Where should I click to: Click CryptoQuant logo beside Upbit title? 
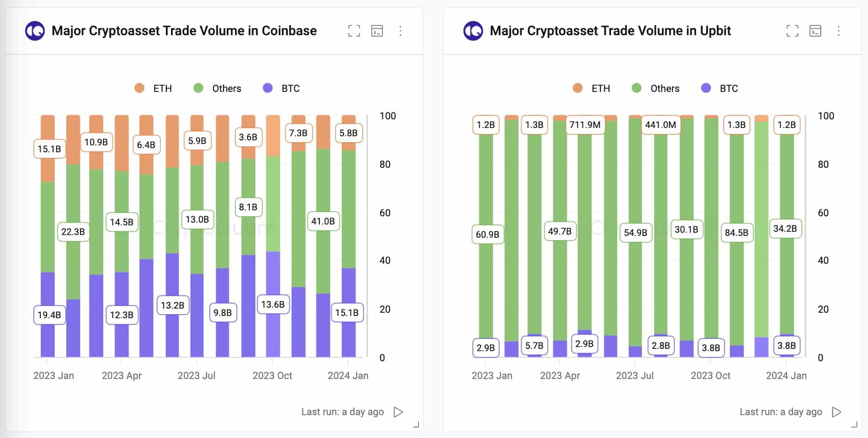coord(473,31)
